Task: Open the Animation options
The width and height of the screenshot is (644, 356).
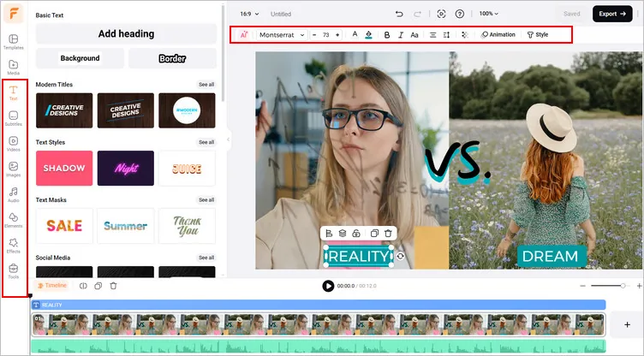Action: (498, 34)
